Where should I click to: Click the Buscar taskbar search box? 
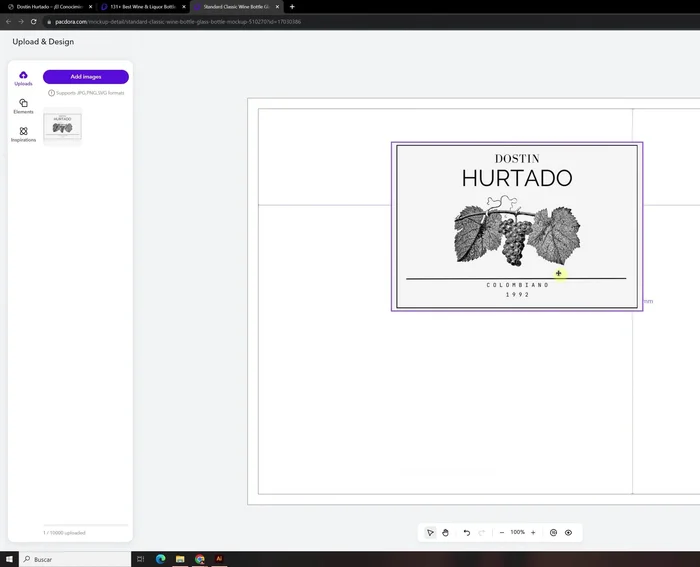75,559
